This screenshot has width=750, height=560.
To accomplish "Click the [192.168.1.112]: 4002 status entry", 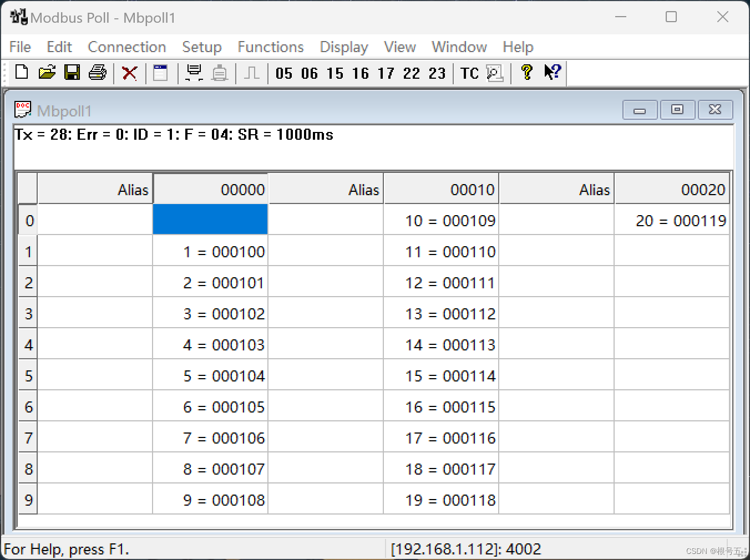I will click(466, 549).
